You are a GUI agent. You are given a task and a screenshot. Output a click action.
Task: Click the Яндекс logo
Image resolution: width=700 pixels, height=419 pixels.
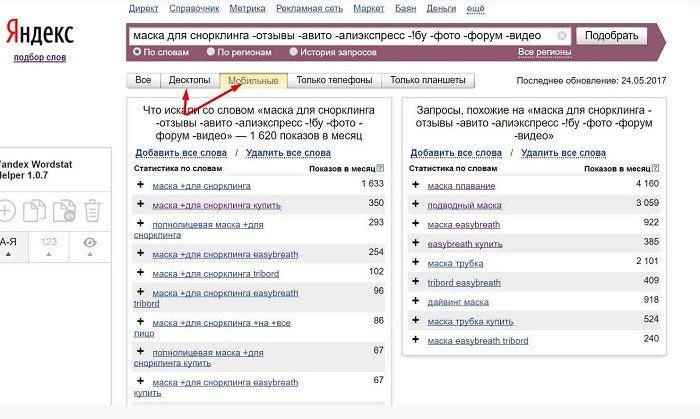coord(40,32)
